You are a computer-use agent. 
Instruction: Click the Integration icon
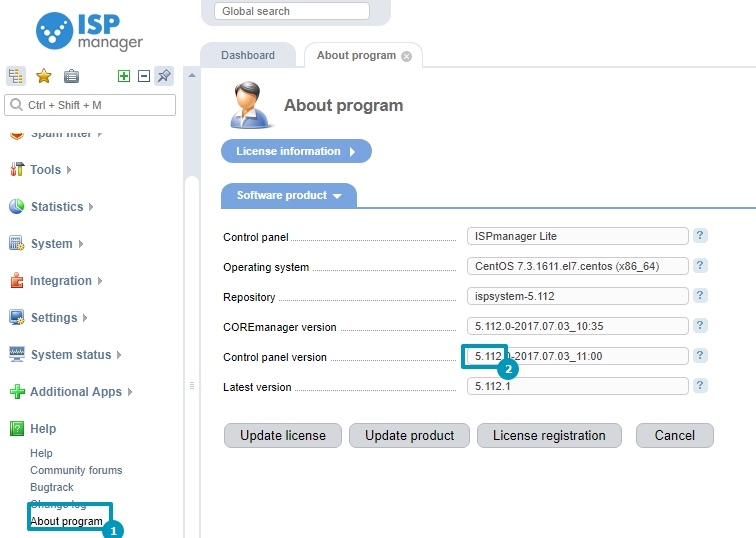pos(17,280)
